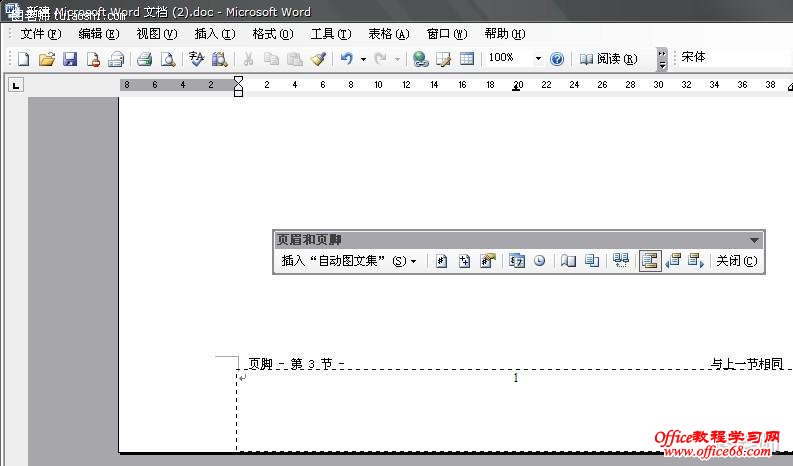Open the 视图(V) menu
Viewport: 793px width, 466px height.
pos(157,34)
